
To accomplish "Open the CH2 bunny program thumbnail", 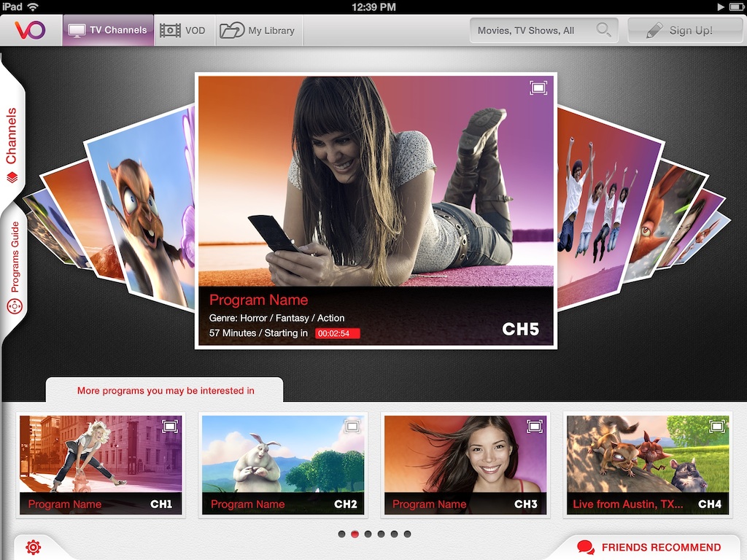I will pyautogui.click(x=283, y=464).
